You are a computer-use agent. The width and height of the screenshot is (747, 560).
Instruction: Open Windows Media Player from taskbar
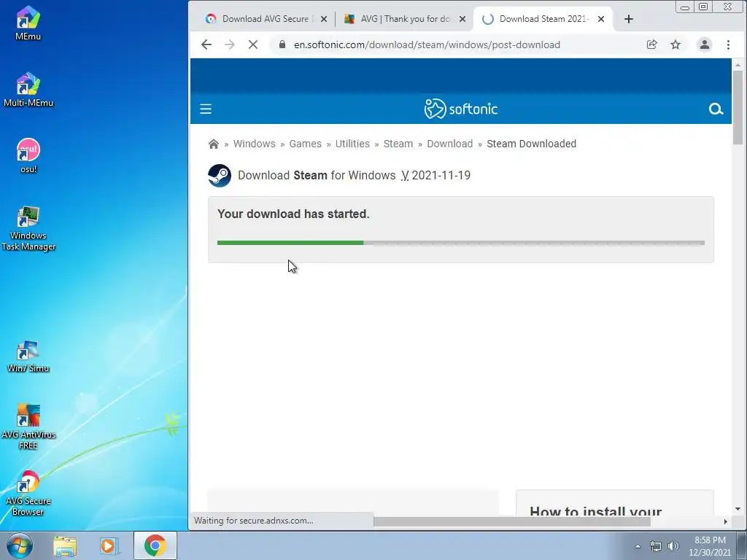pyautogui.click(x=109, y=545)
